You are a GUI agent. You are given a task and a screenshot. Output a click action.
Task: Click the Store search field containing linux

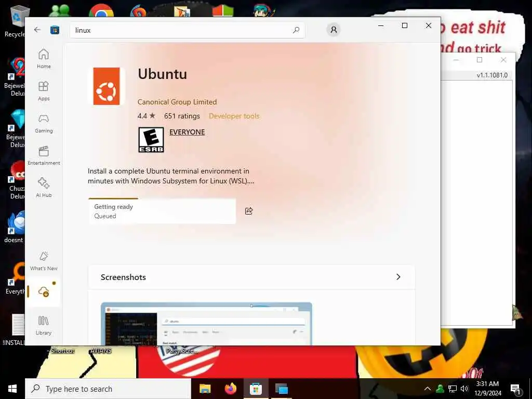pos(187,30)
